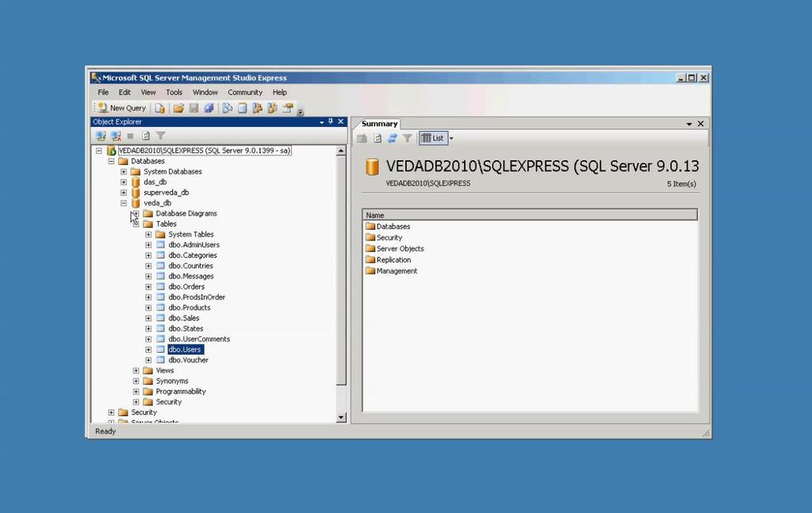Select Server Objects in the Summary list

click(400, 249)
